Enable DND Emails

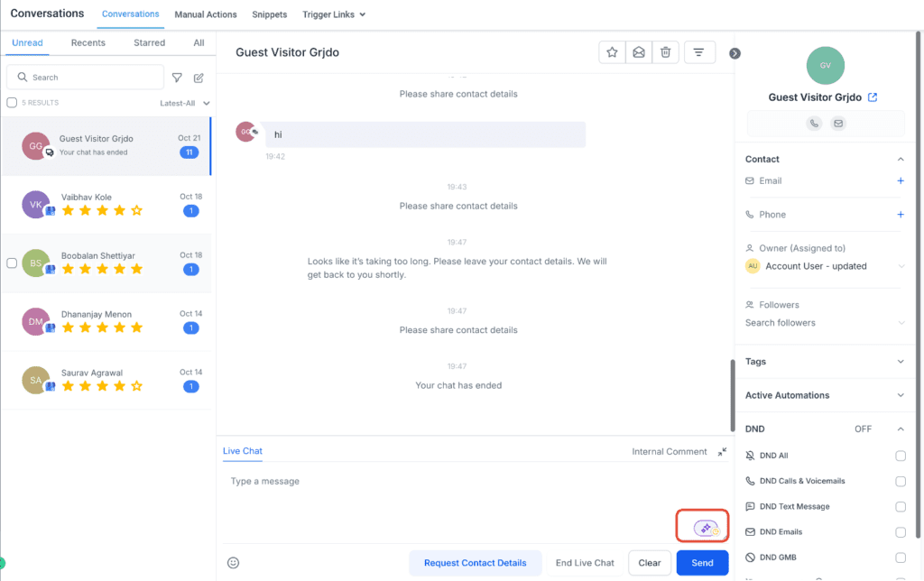pos(900,531)
